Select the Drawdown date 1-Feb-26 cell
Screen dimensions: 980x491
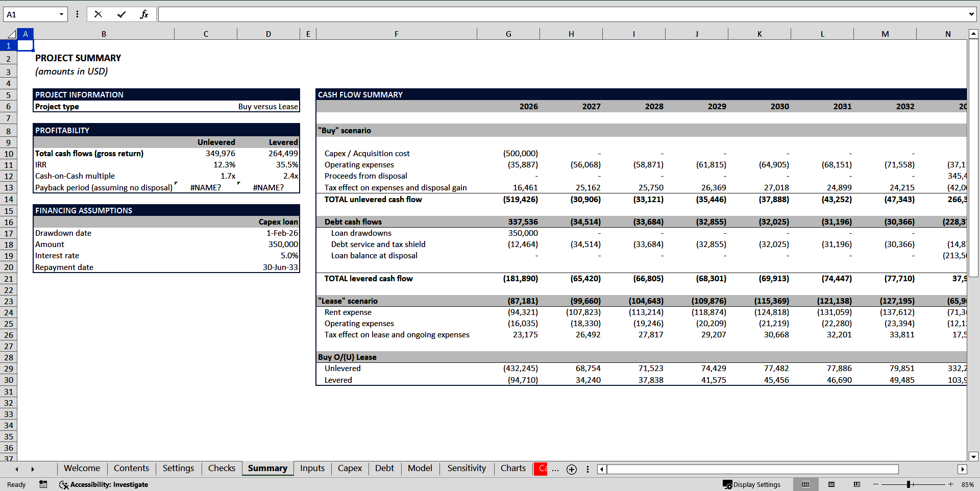coord(268,233)
